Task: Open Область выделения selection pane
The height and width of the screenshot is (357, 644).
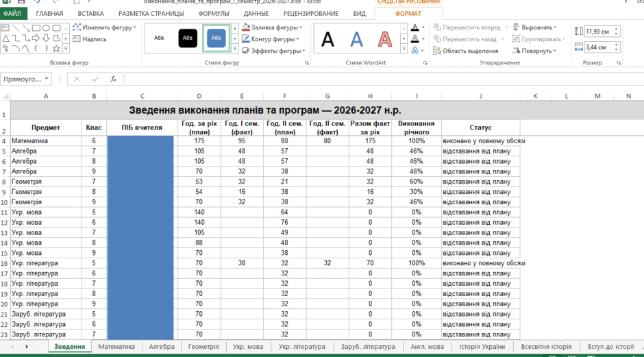Action: pyautogui.click(x=466, y=51)
